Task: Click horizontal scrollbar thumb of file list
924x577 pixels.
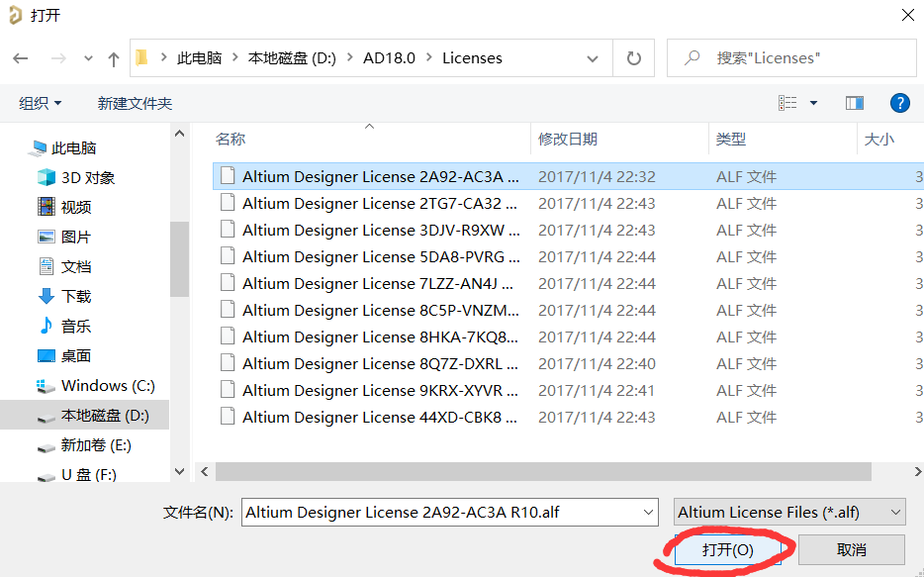Action: 543,471
